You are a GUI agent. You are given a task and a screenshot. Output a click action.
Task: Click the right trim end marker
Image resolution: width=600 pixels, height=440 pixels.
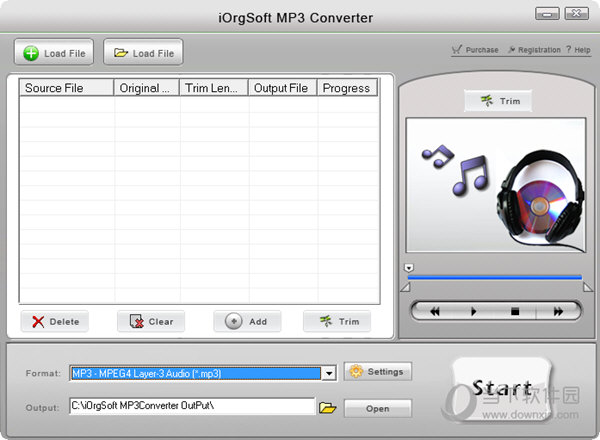point(588,287)
